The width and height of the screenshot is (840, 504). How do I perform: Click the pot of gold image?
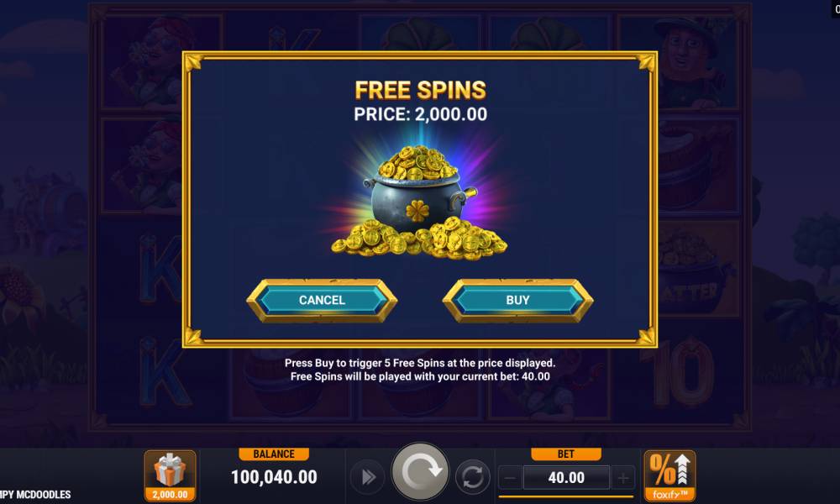(x=419, y=202)
